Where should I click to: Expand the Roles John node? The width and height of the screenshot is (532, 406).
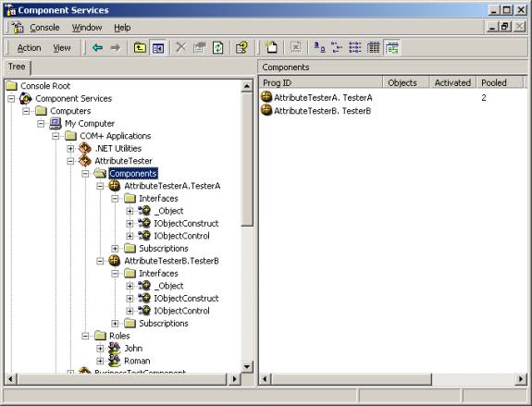click(100, 349)
